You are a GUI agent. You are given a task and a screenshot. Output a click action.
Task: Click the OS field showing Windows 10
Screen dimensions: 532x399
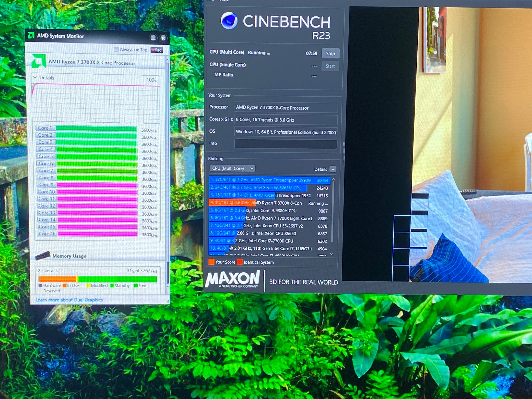tap(286, 132)
